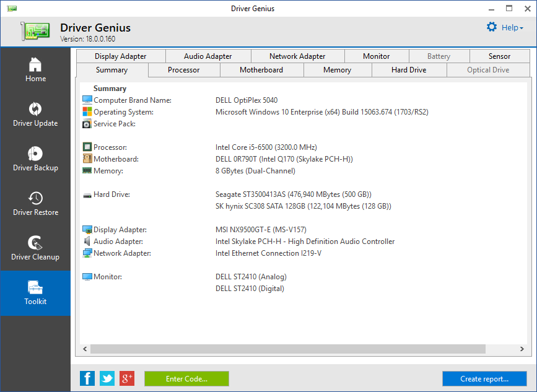Click the Seagate ST3500413AS drive entry
Viewport: 537px width, 392px height.
[x=294, y=194]
